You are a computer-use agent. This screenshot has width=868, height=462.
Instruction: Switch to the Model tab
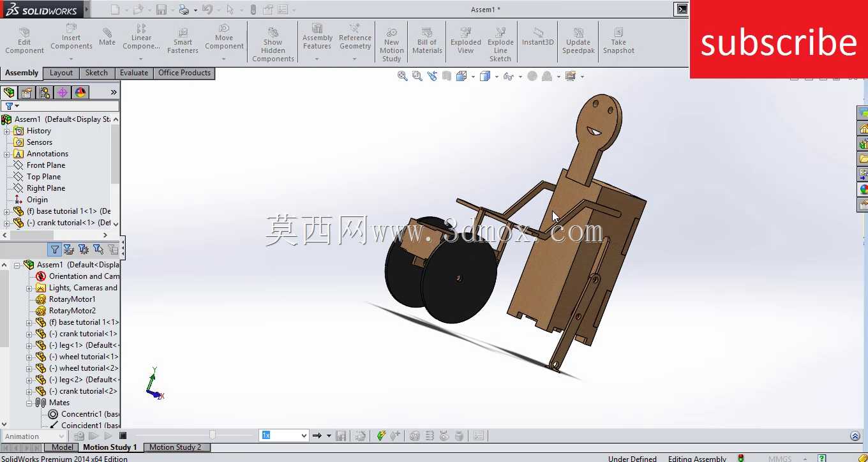(x=63, y=447)
